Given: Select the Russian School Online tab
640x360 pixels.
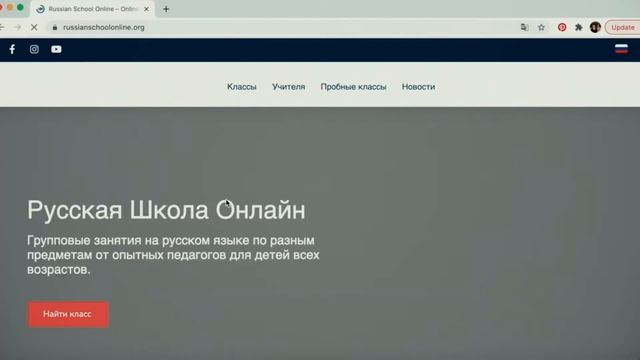Looking at the screenshot, I should (93, 9).
